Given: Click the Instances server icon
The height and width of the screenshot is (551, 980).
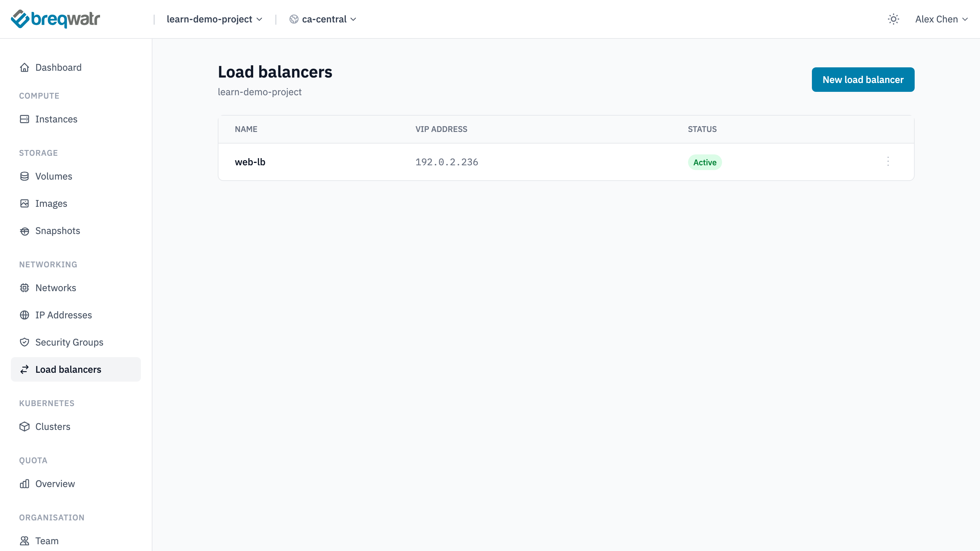Looking at the screenshot, I should point(24,119).
